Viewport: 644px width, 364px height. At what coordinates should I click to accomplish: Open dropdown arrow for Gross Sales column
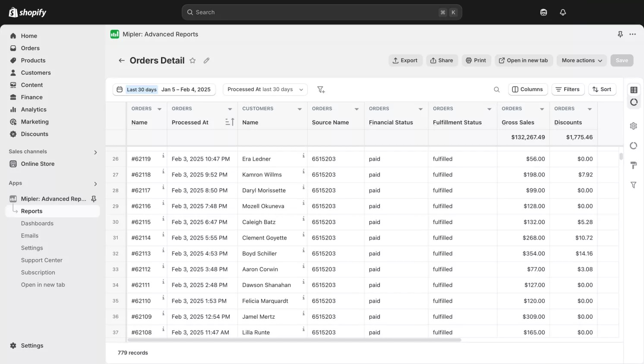[542, 109]
